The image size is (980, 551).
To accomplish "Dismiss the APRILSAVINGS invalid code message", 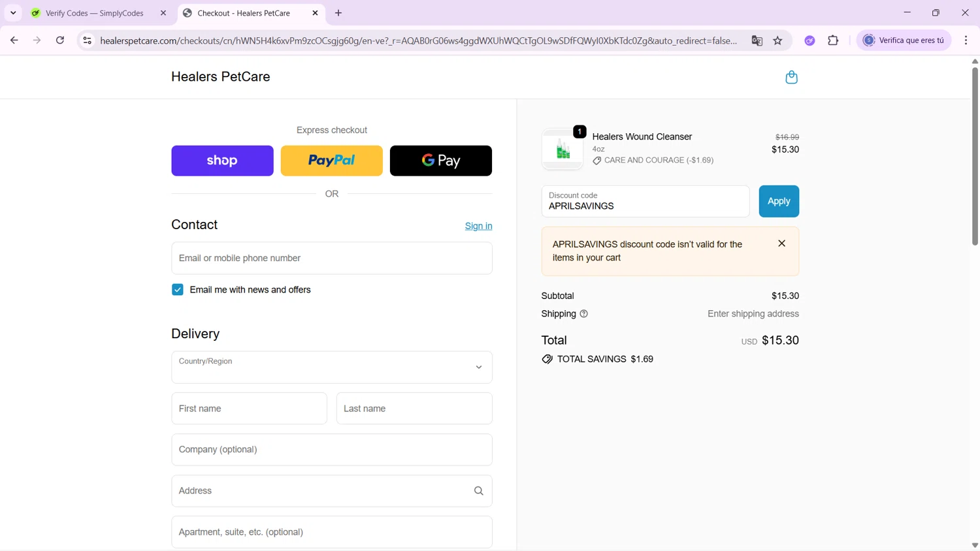I will (x=781, y=244).
